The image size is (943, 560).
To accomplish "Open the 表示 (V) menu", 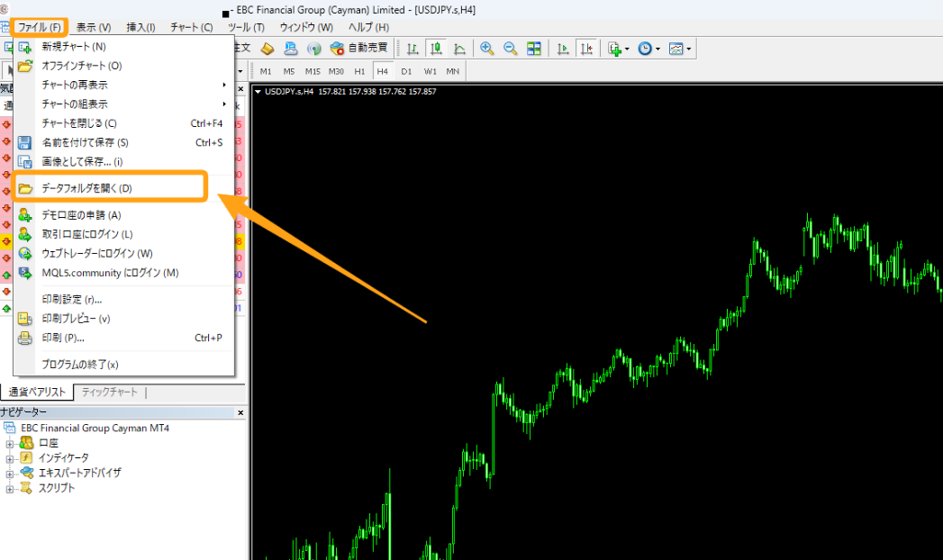I will click(x=93, y=27).
